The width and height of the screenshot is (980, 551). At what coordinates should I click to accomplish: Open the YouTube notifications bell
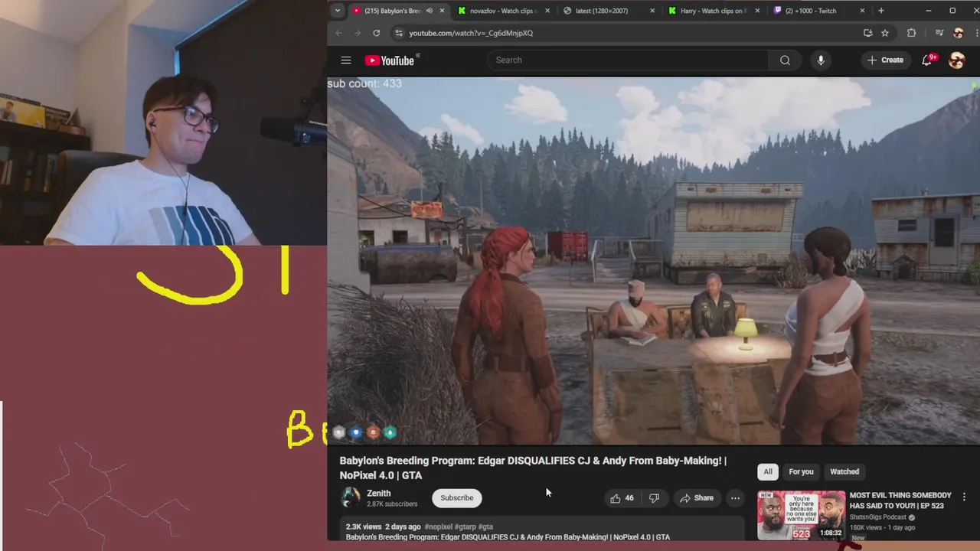[927, 60]
